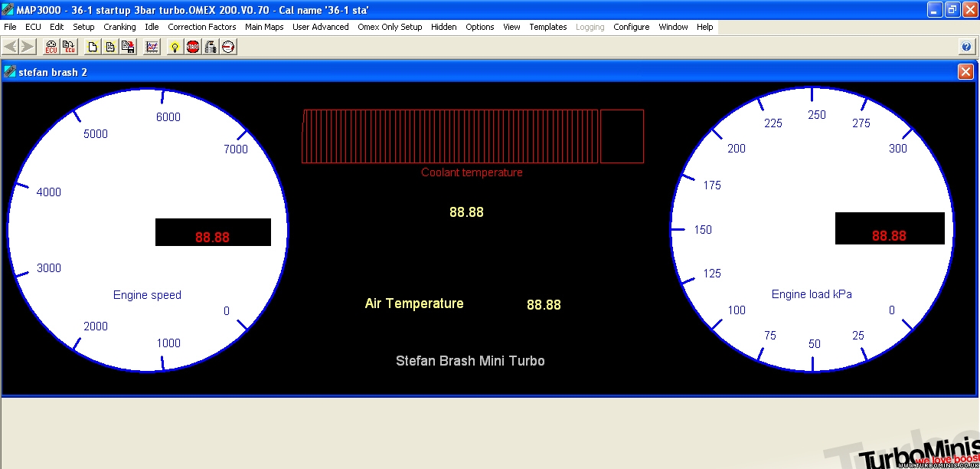Click the red gauge dial icon
980x469 pixels.
(228, 48)
